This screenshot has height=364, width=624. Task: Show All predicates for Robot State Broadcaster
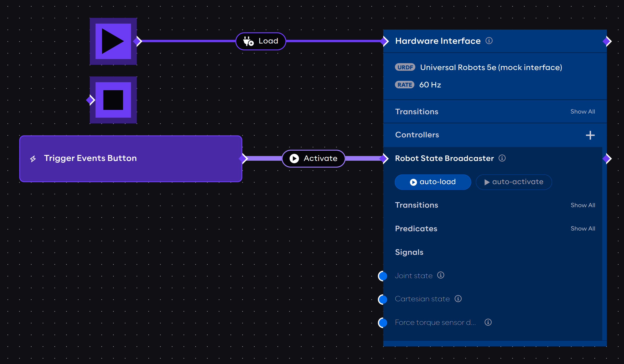(583, 228)
